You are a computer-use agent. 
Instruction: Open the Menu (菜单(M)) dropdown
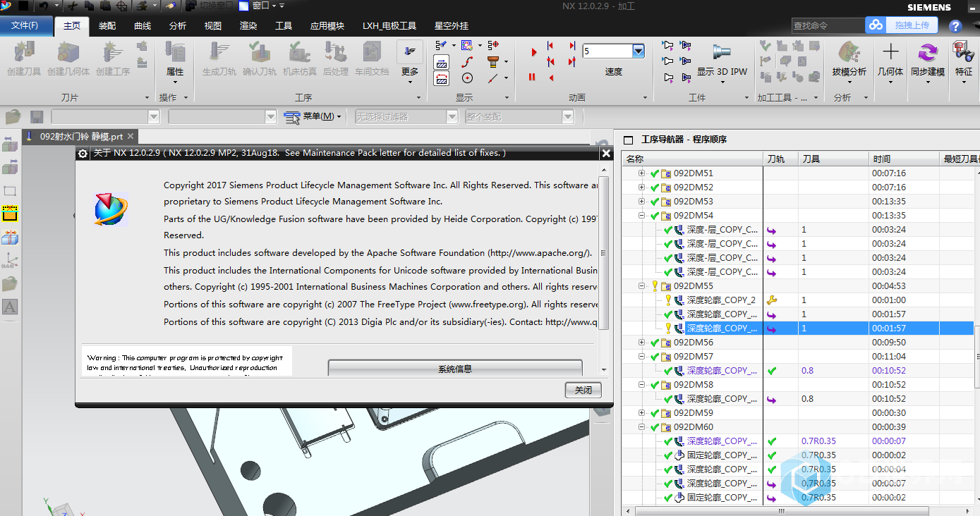pyautogui.click(x=313, y=116)
